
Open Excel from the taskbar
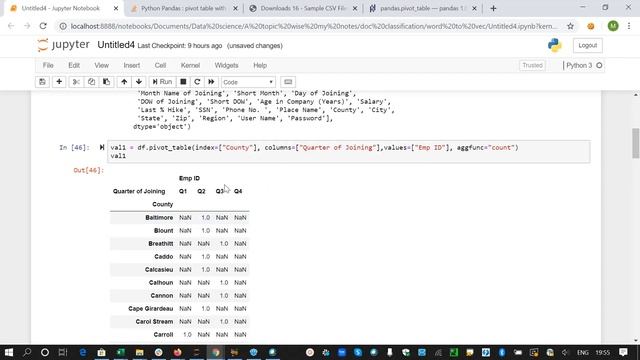[x=121, y=352]
